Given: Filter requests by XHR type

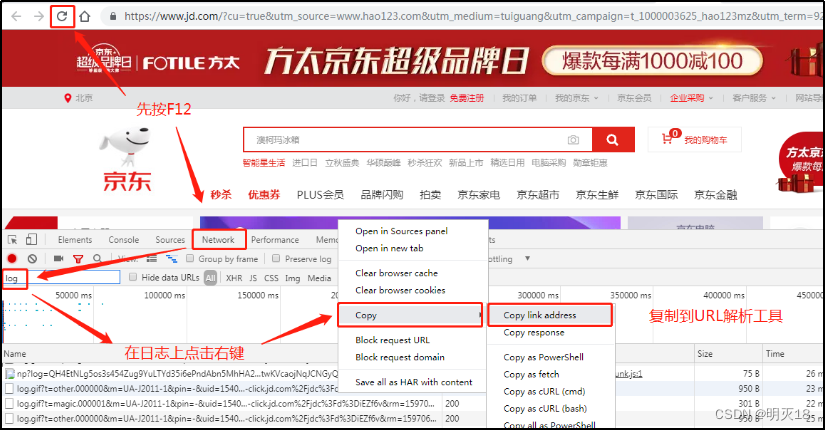Looking at the screenshot, I should coord(234,278).
